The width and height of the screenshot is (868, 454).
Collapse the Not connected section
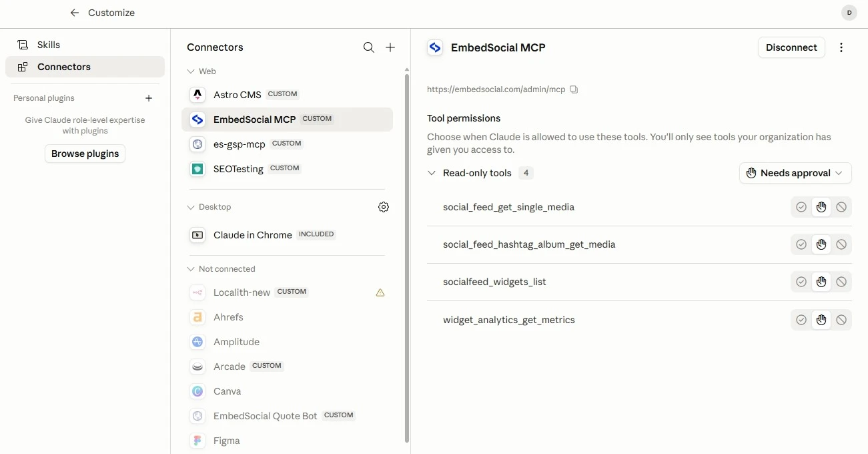click(191, 269)
